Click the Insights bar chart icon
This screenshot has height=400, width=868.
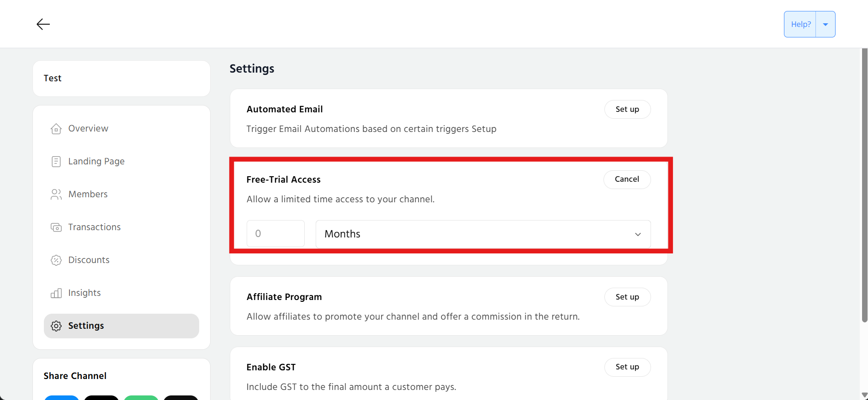[56, 293]
